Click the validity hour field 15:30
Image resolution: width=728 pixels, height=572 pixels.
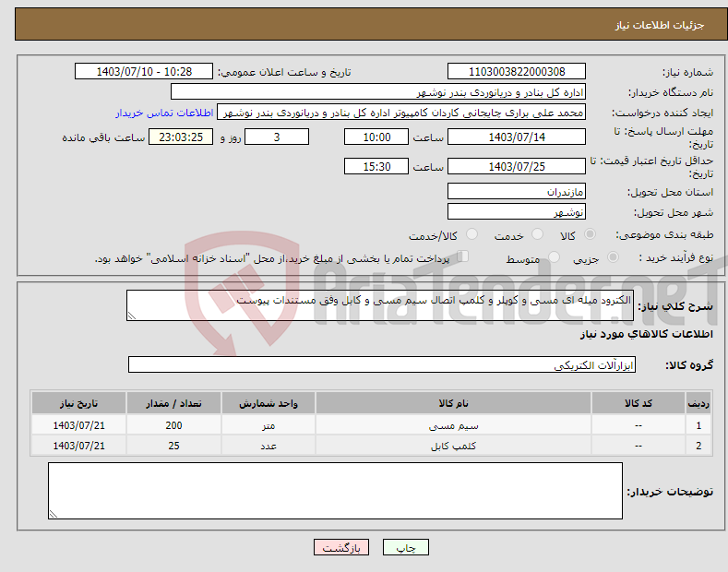(x=376, y=166)
